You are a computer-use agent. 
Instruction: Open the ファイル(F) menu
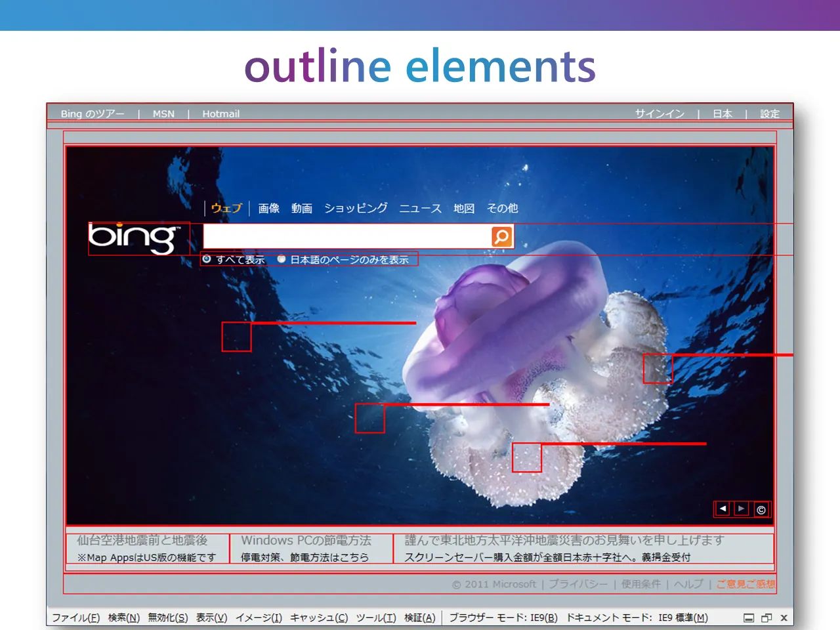75,618
